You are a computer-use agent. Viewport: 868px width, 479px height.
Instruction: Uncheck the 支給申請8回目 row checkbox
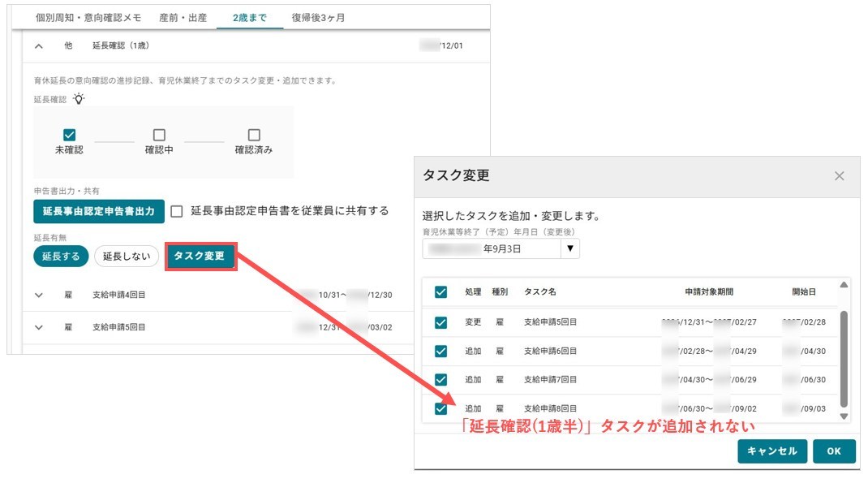pyautogui.click(x=440, y=408)
